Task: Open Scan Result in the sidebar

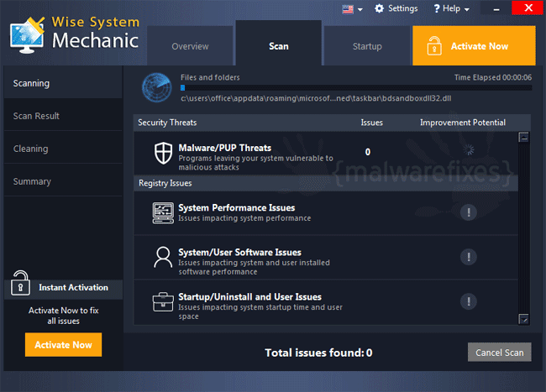Action: 63,116
